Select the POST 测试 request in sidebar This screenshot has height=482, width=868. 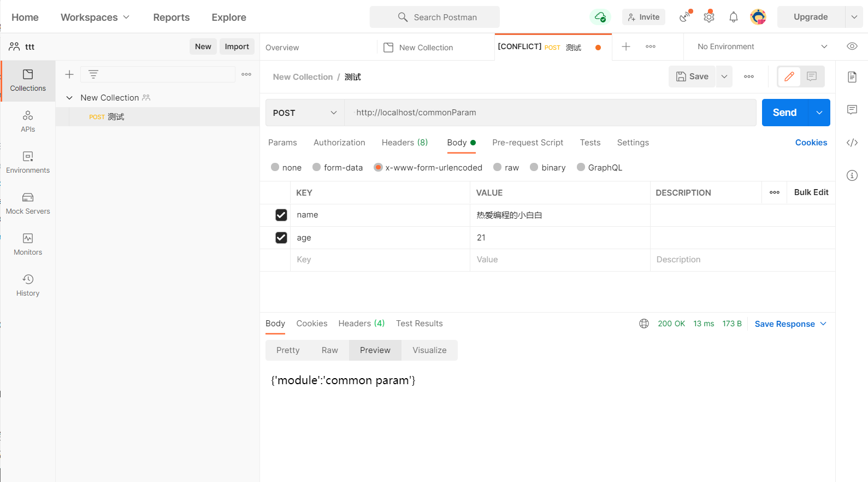tap(157, 117)
